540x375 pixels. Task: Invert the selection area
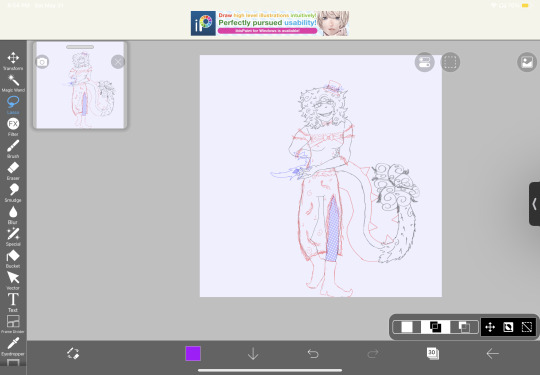(x=508, y=327)
